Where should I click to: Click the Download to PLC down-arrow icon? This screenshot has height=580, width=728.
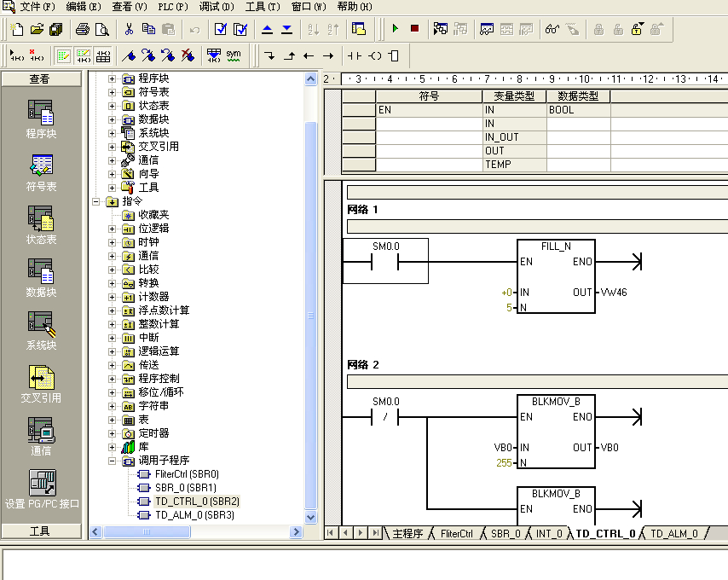pos(286,29)
